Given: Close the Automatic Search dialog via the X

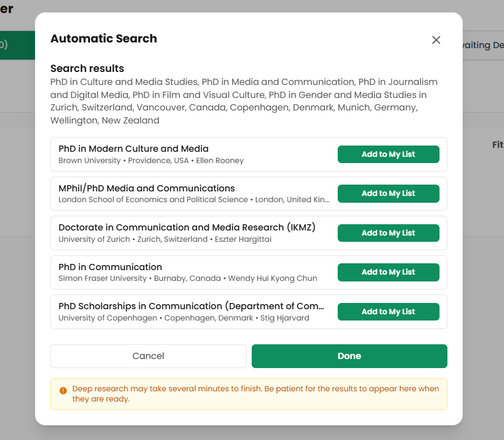Looking at the screenshot, I should coord(436,40).
